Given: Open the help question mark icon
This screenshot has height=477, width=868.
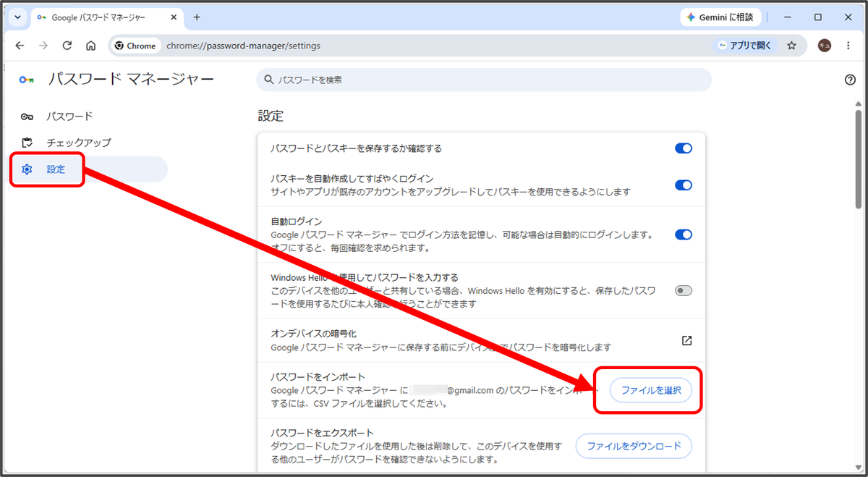Looking at the screenshot, I should 850,80.
